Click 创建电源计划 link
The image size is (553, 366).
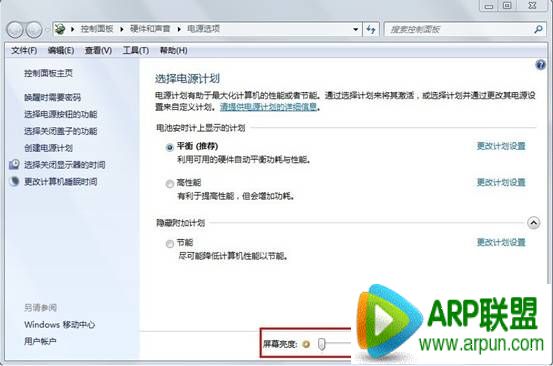(48, 148)
